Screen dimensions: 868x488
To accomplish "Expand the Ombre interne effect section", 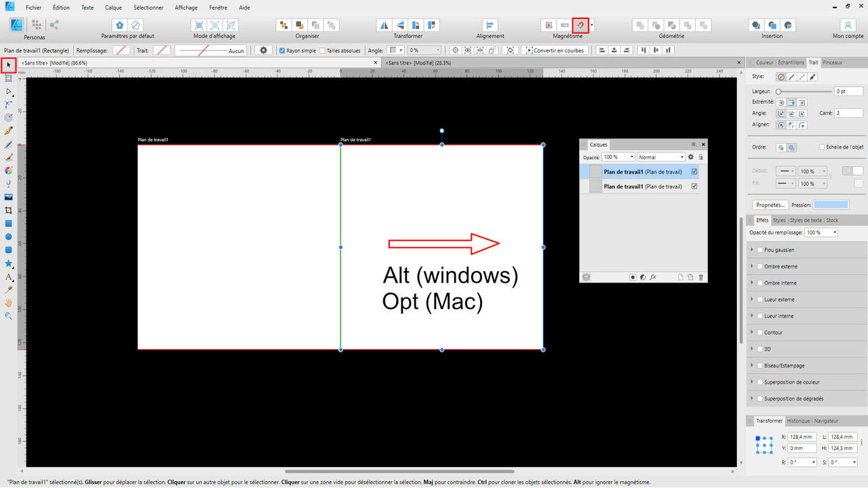I will (x=752, y=283).
